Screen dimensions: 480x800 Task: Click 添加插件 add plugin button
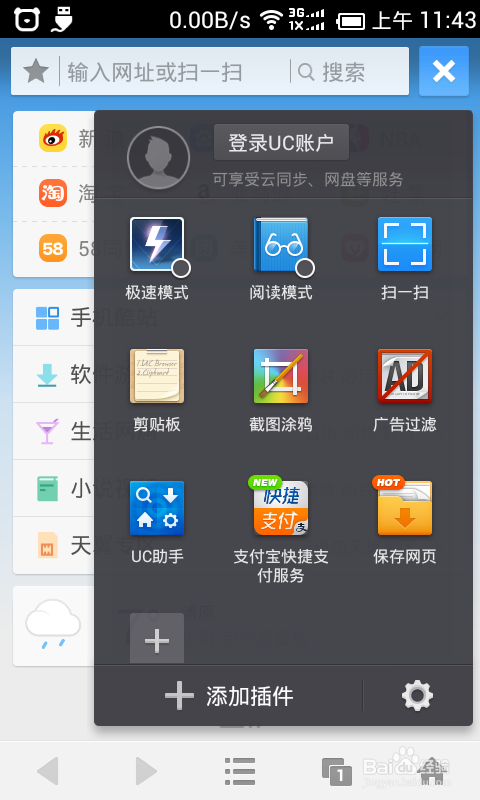click(x=229, y=696)
